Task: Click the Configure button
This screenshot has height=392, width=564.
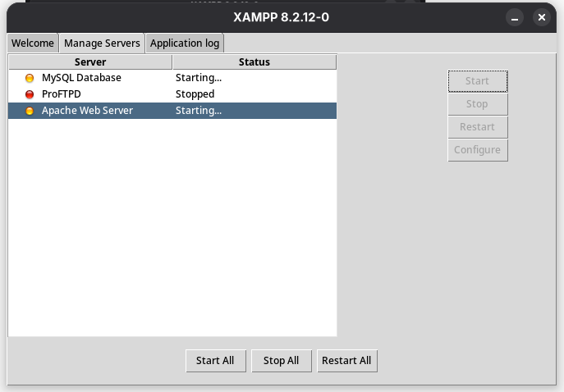Action: (x=478, y=150)
